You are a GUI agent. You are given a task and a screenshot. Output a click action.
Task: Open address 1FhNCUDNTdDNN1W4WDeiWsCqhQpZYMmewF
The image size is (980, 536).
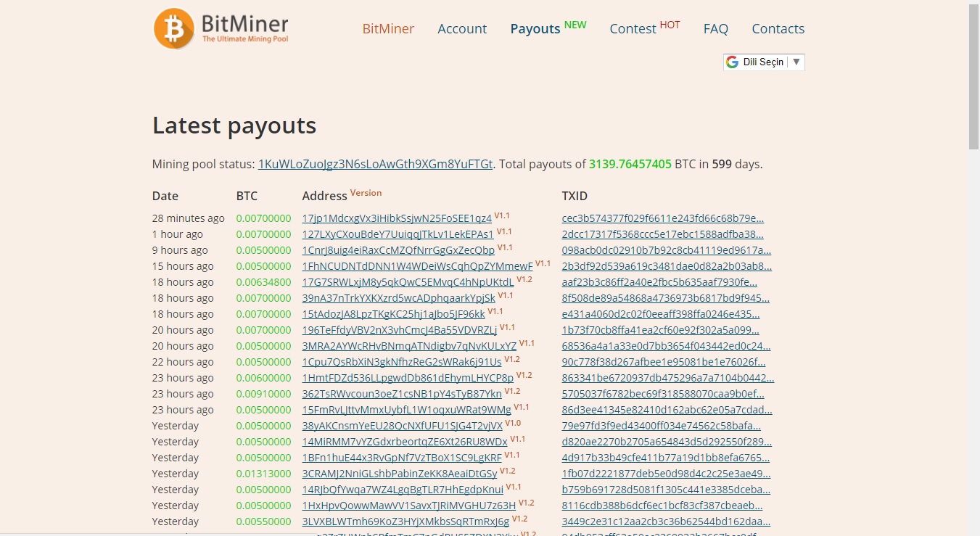417,266
